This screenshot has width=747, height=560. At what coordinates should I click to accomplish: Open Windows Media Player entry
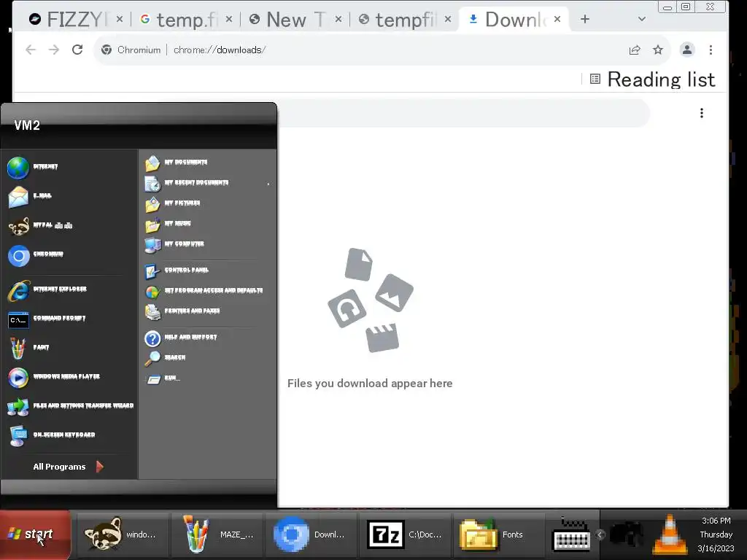54,377
